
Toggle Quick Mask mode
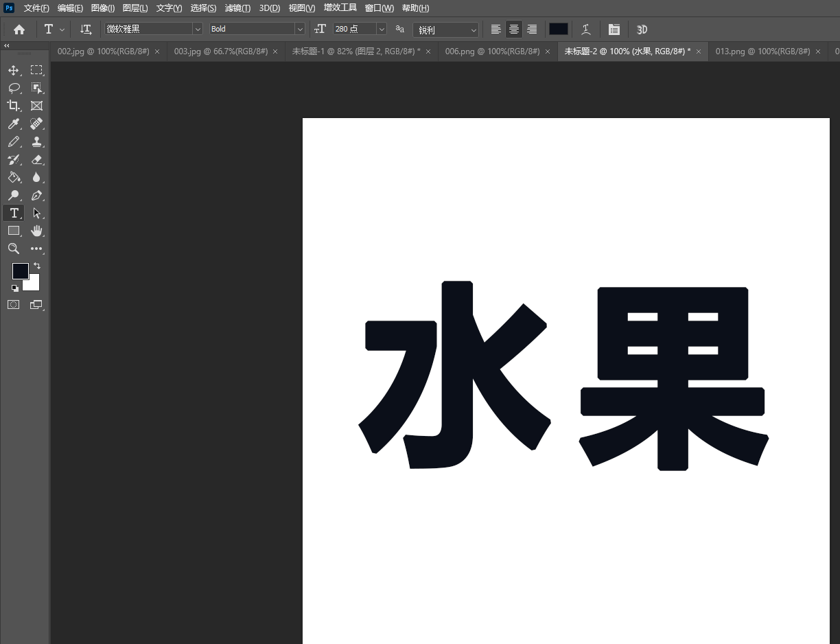coord(13,304)
